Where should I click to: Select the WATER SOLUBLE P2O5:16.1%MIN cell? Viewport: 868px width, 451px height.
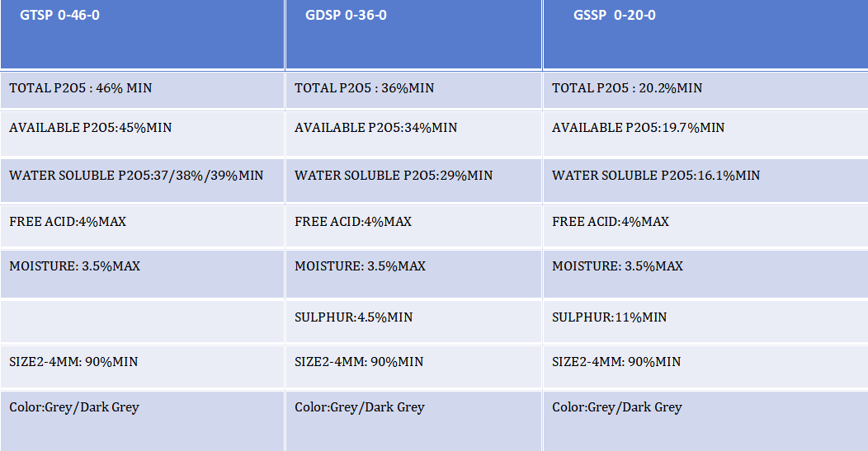point(705,181)
